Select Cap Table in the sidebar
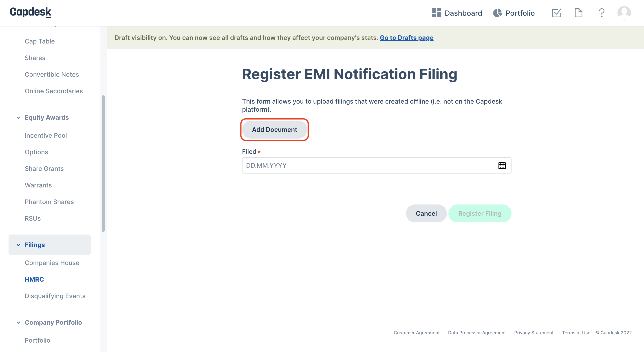The image size is (644, 352). coord(40,41)
